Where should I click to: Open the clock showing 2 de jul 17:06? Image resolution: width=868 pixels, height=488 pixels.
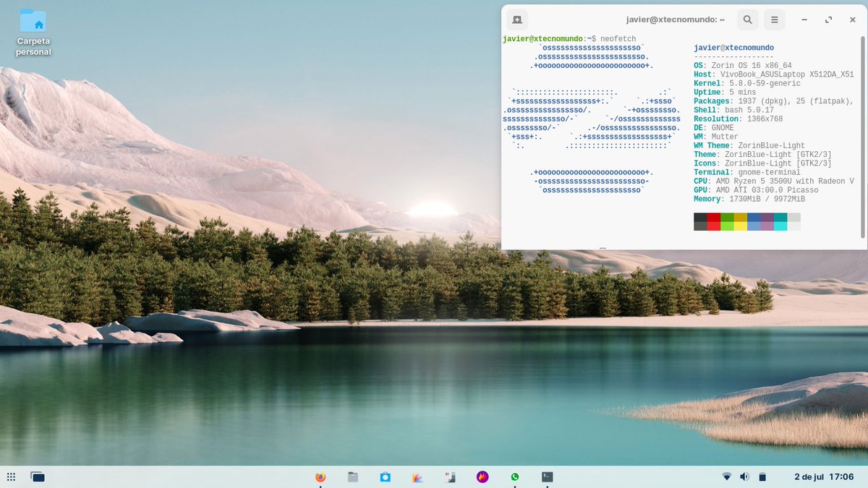click(824, 476)
